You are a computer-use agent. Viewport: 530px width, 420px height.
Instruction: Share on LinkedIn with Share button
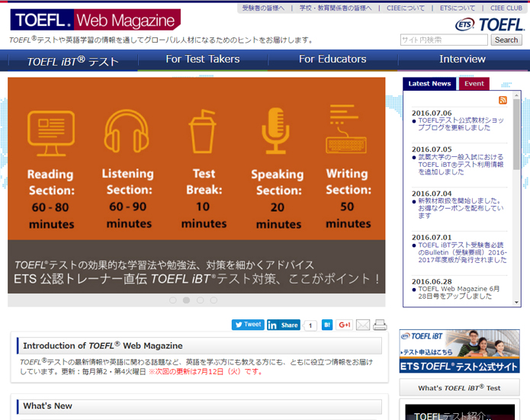(283, 325)
